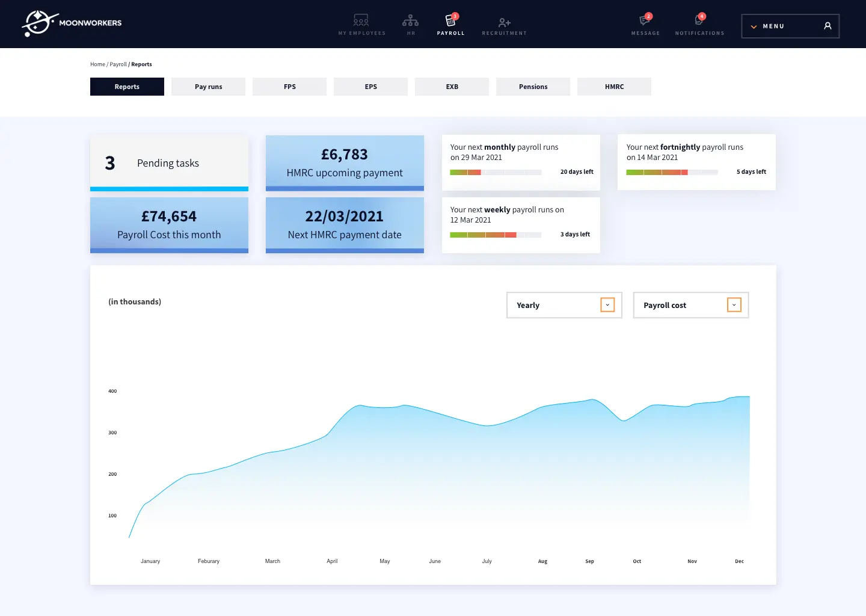This screenshot has height=616, width=866.
Task: Click the Payroll breadcrumb link
Action: [118, 64]
